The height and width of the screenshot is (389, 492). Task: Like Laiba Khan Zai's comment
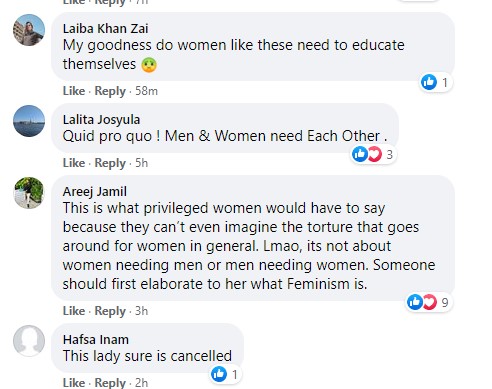[x=74, y=91]
